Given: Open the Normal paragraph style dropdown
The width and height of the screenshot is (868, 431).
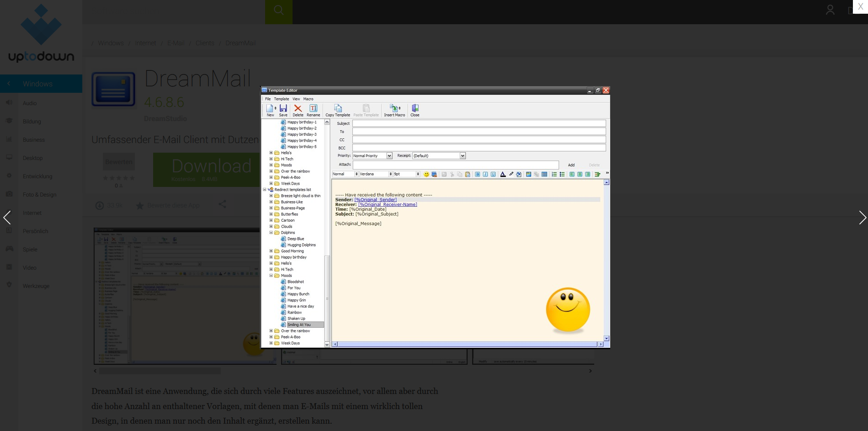Looking at the screenshot, I should (357, 174).
